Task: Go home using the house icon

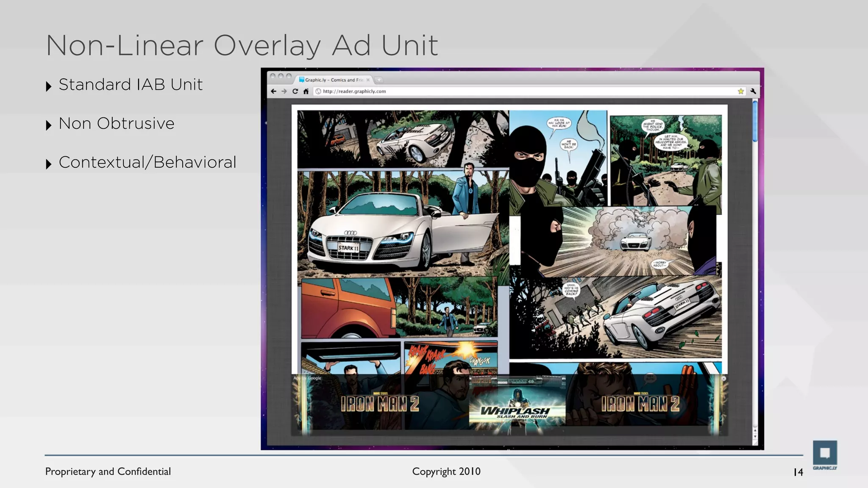Action: point(306,91)
